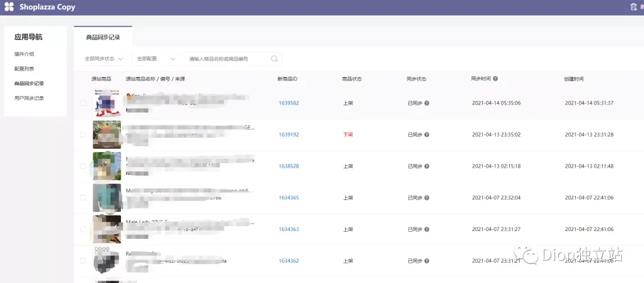
Task: Click help icon next to 已同步 for product 1638528
Action: pyautogui.click(x=427, y=167)
